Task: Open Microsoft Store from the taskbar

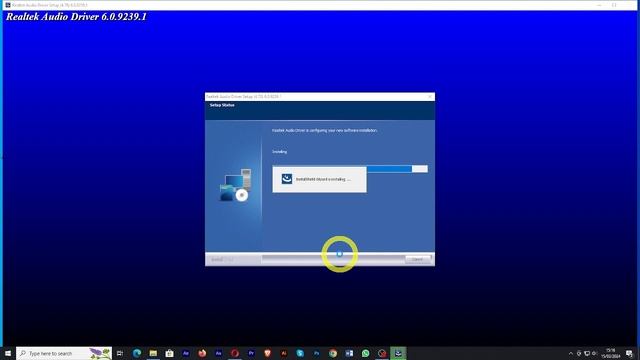Action: (169, 353)
